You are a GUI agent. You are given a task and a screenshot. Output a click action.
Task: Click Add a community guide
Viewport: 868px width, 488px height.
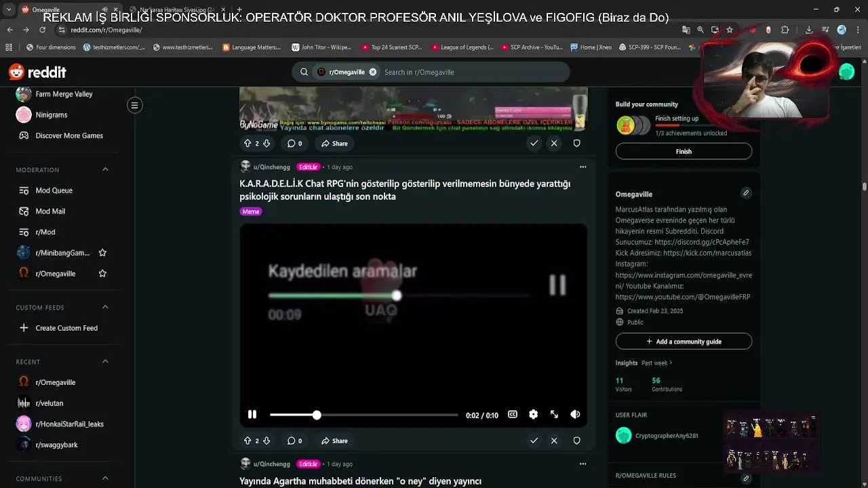tap(684, 342)
